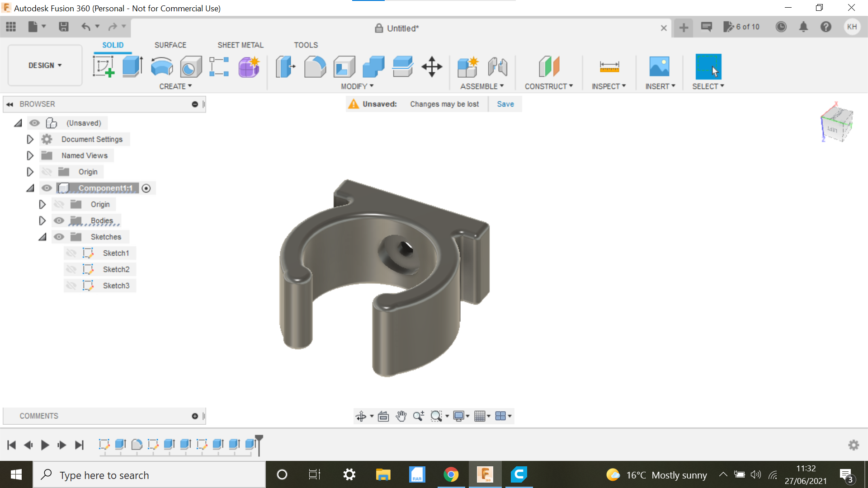Expand the Named Views node
868x488 pixels.
(x=30, y=155)
